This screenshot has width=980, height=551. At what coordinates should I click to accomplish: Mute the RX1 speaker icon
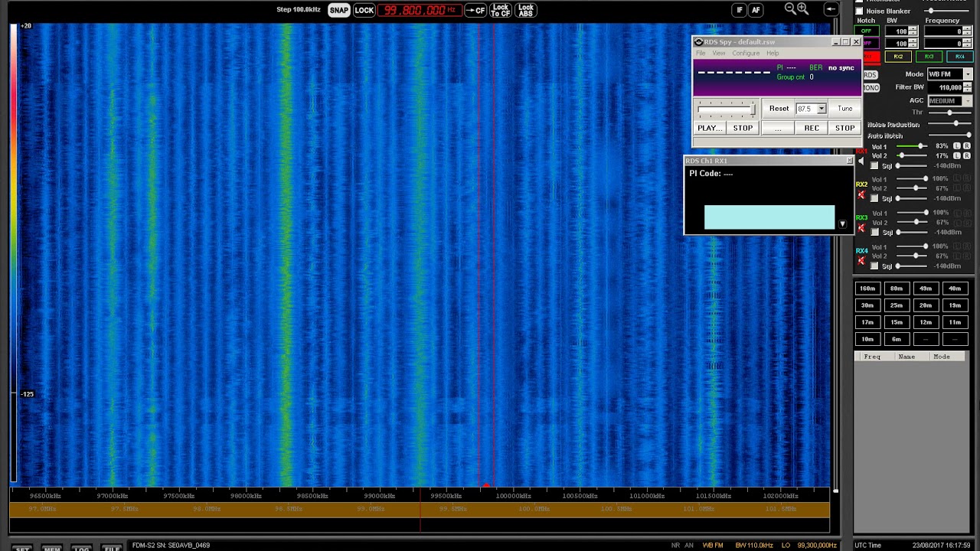click(861, 161)
